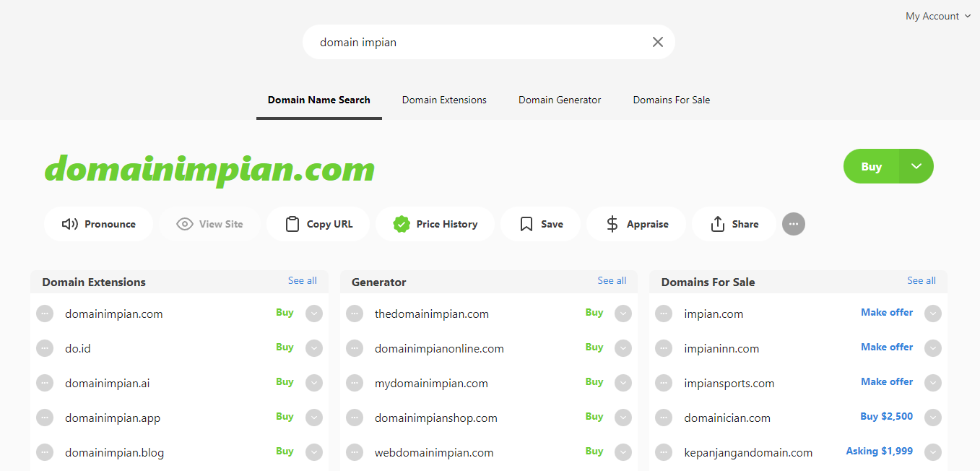Open the ellipsis menu for impian.com
Viewport: 980px width, 471px height.
(x=664, y=313)
